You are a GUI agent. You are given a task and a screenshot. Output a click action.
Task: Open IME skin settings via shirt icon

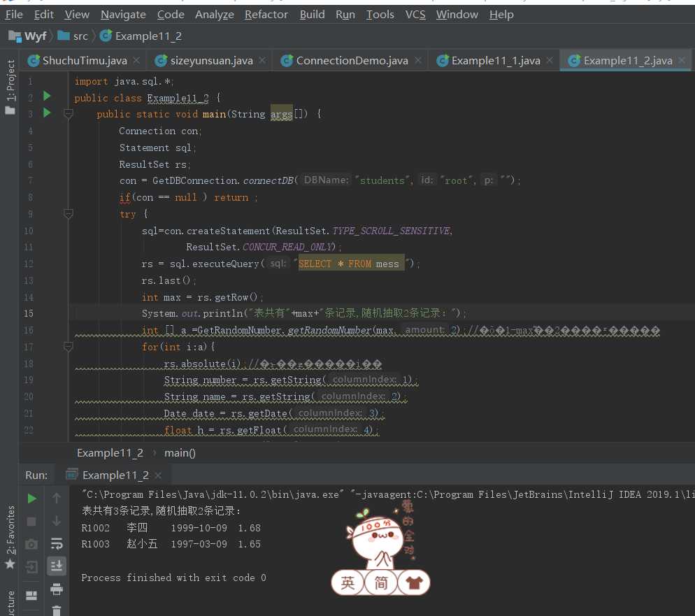pos(413,582)
